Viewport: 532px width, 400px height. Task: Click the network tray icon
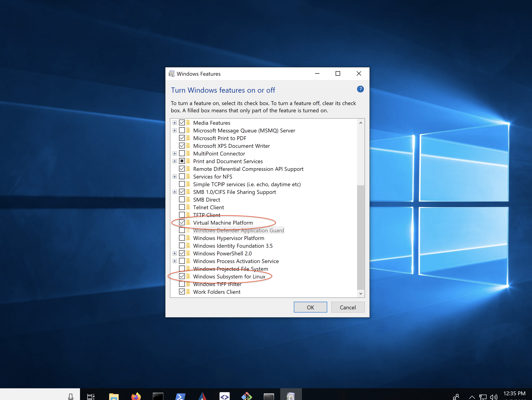coord(483,397)
